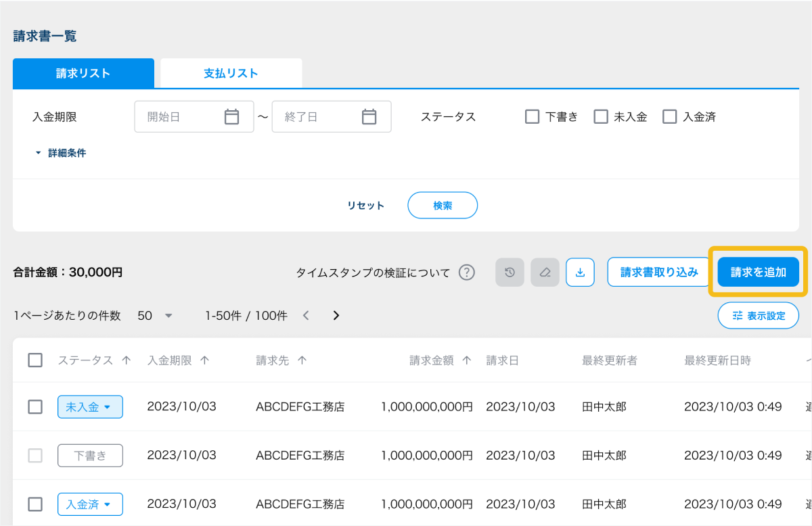Click the eraser icon button
This screenshot has height=526, width=812.
[545, 272]
